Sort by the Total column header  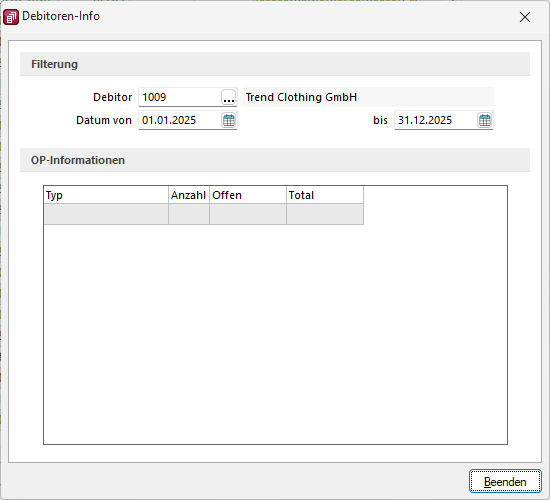325,195
